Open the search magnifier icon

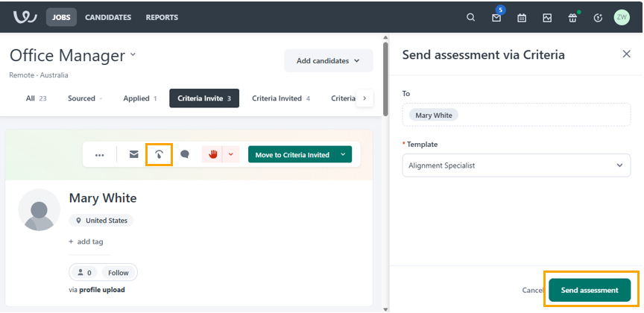[x=470, y=17]
